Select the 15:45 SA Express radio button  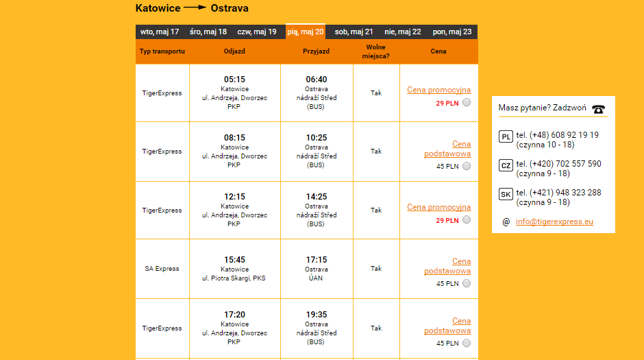pyautogui.click(x=467, y=283)
